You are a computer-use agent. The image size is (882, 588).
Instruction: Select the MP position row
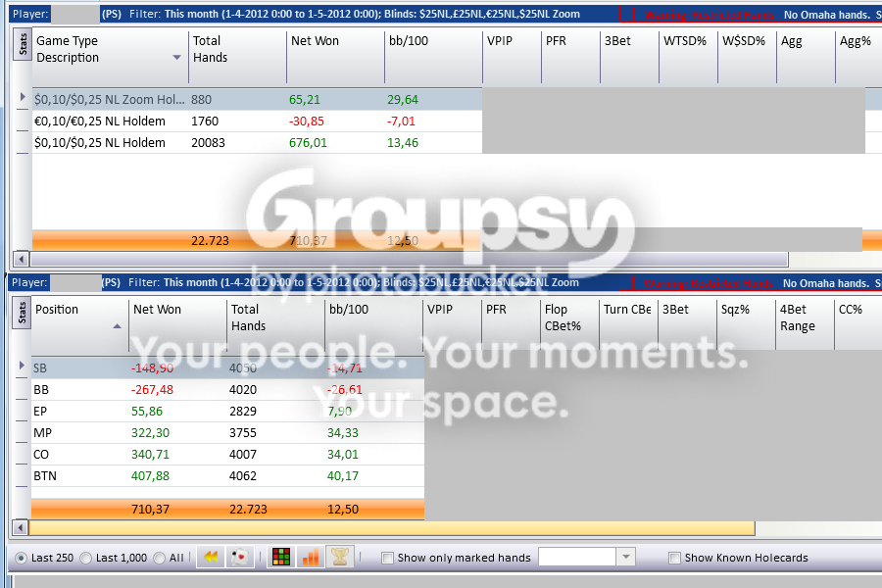227,433
